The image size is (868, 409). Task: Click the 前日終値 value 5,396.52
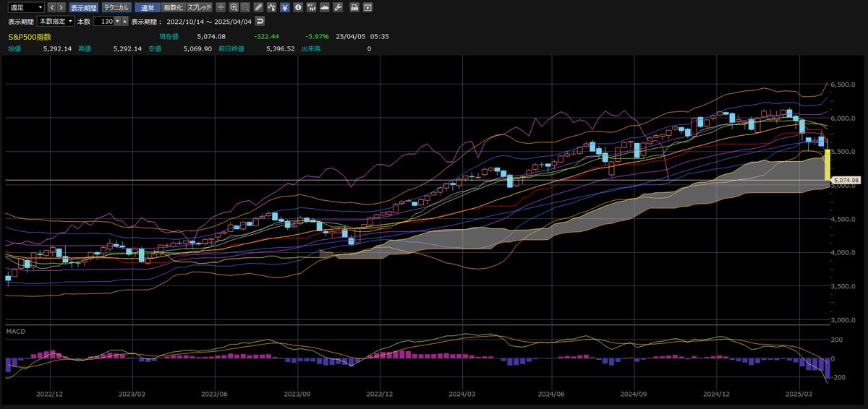[x=279, y=49]
